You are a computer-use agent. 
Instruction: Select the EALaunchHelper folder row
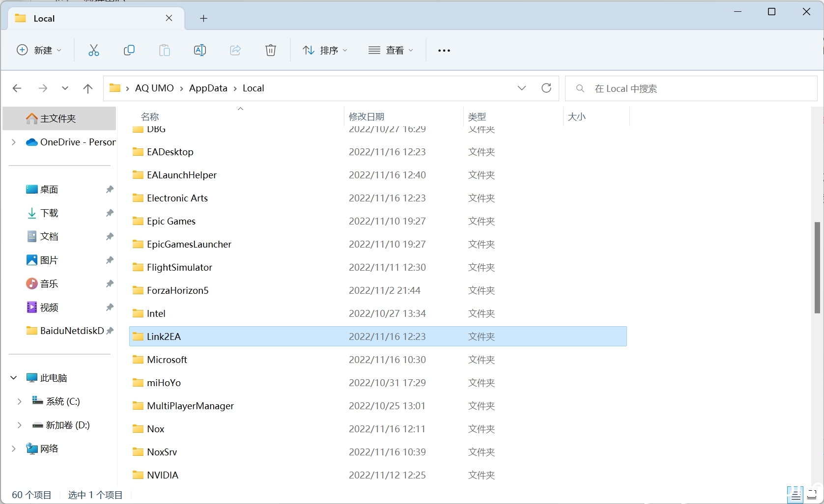click(x=378, y=175)
